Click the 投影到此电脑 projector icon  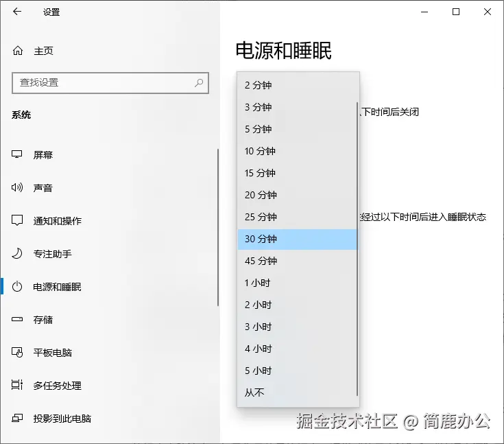[17, 418]
